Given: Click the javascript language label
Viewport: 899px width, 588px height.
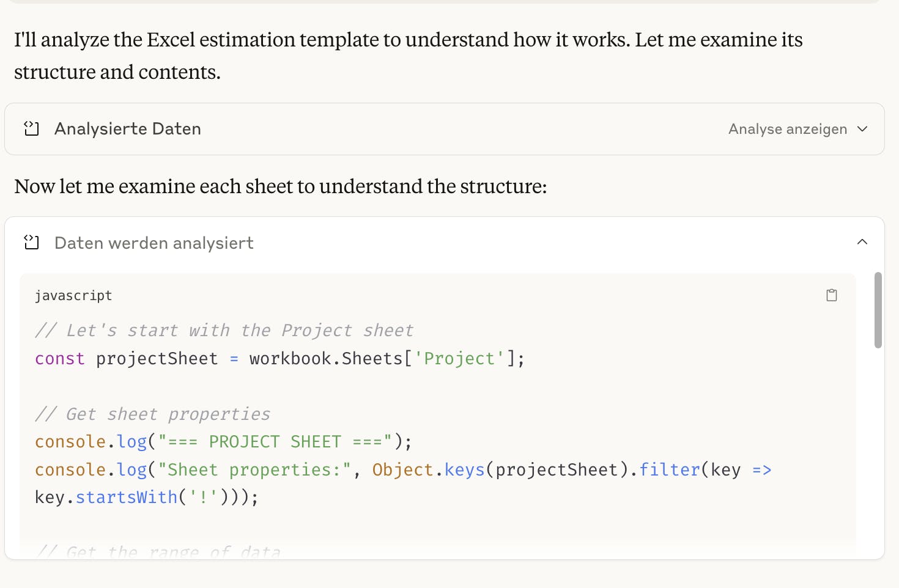Looking at the screenshot, I should (x=73, y=296).
